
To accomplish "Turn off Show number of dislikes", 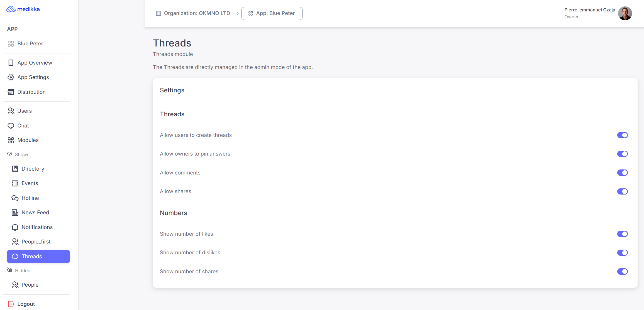I will click(622, 253).
